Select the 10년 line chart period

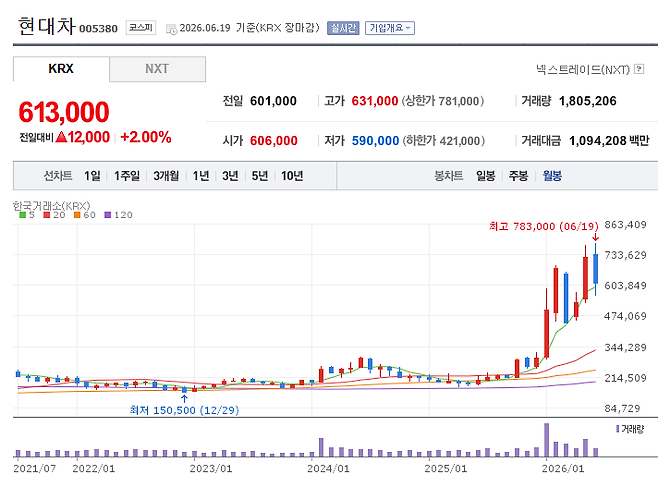click(292, 176)
